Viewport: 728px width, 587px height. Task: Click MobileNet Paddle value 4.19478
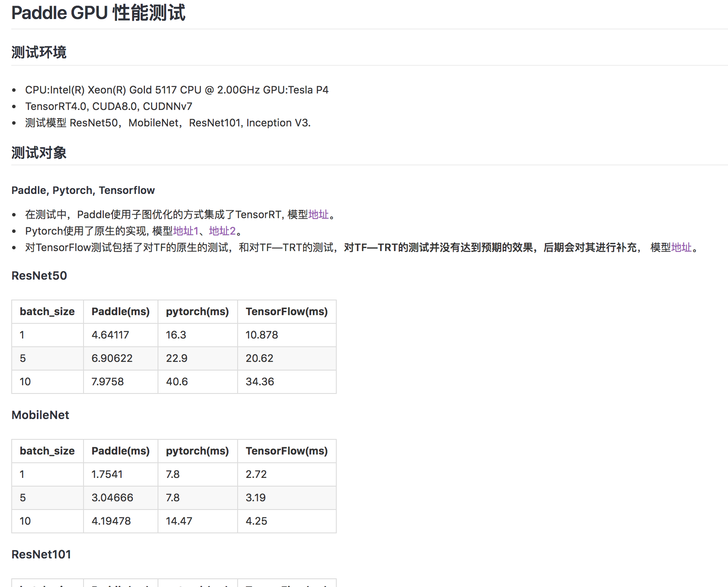point(111,521)
